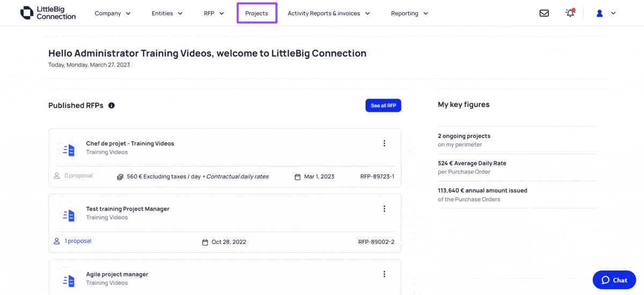This screenshot has height=295, width=644.
Task: Click 113,640 € annual amount issued figure
Action: coord(482,191)
